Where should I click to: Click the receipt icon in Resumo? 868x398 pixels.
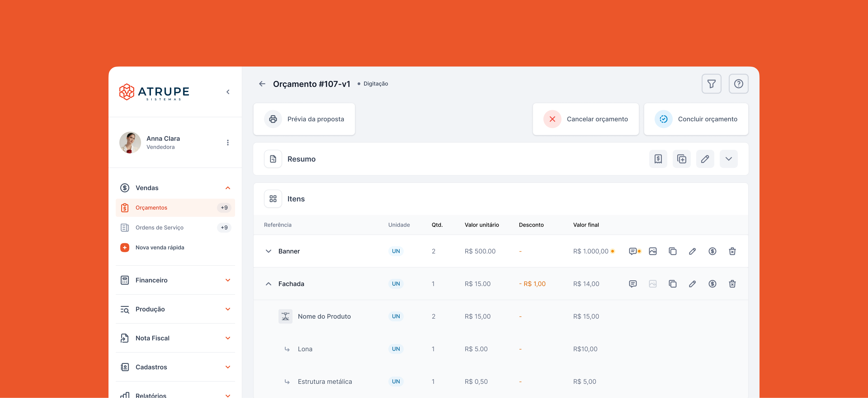click(658, 159)
